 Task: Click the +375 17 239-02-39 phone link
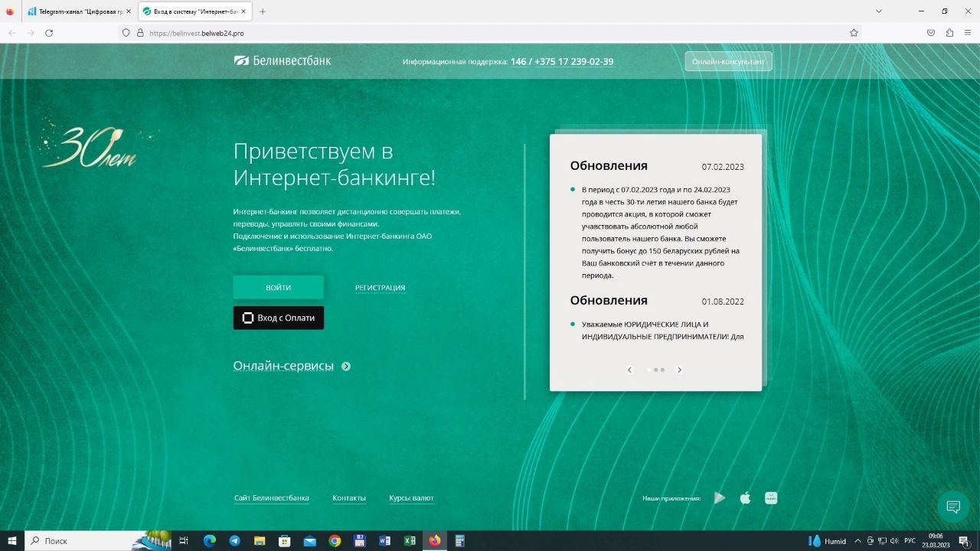coord(574,62)
